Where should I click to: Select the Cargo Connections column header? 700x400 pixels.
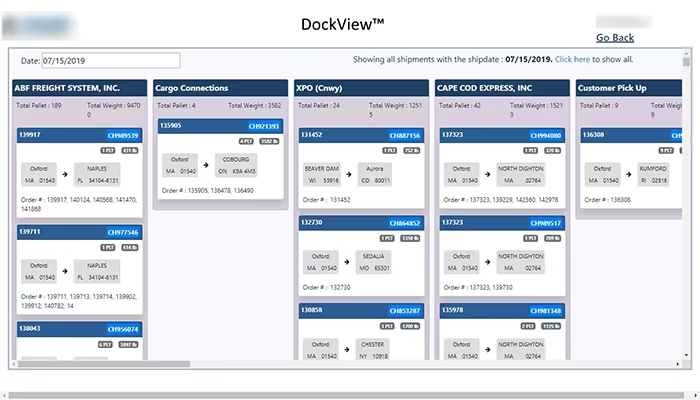pos(221,88)
